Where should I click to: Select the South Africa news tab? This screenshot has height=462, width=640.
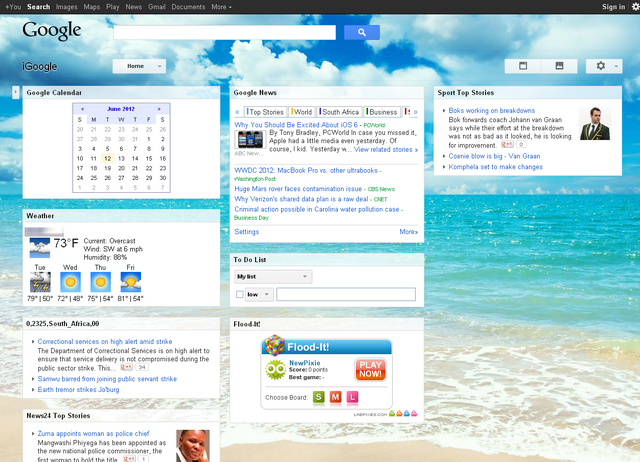[339, 112]
